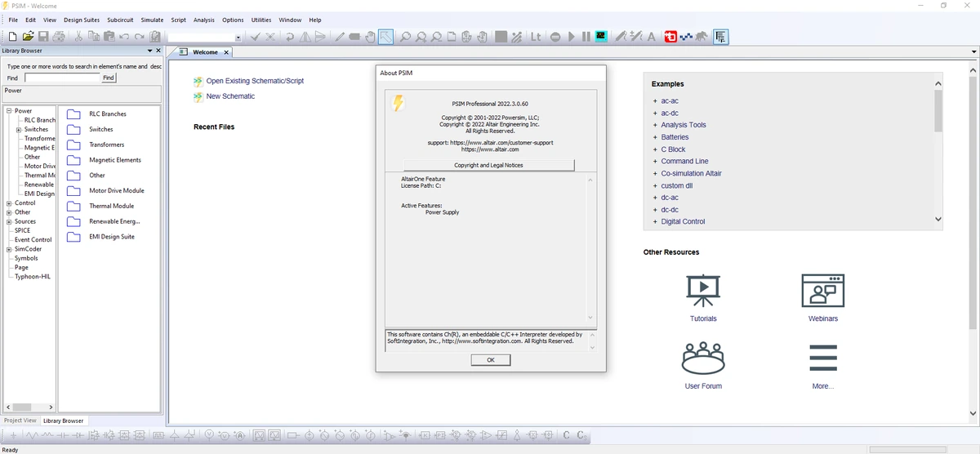The height and width of the screenshot is (454, 980).
Task: Click the Examples list vertical scrollbar
Action: tap(938, 151)
